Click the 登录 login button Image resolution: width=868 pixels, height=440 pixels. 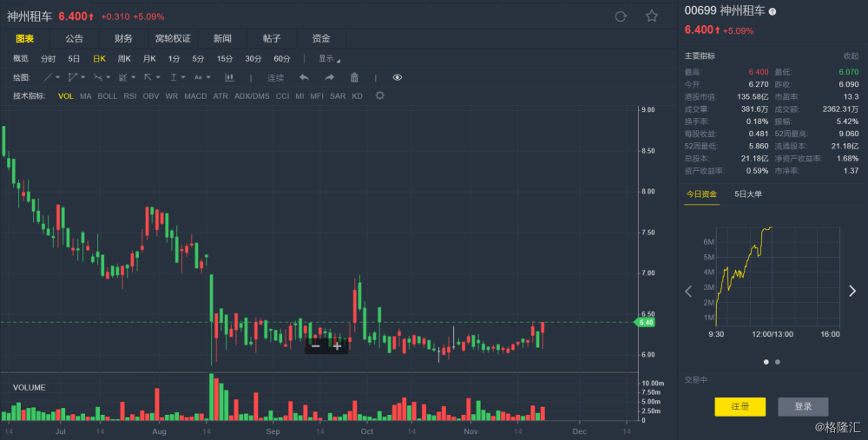[x=803, y=407]
